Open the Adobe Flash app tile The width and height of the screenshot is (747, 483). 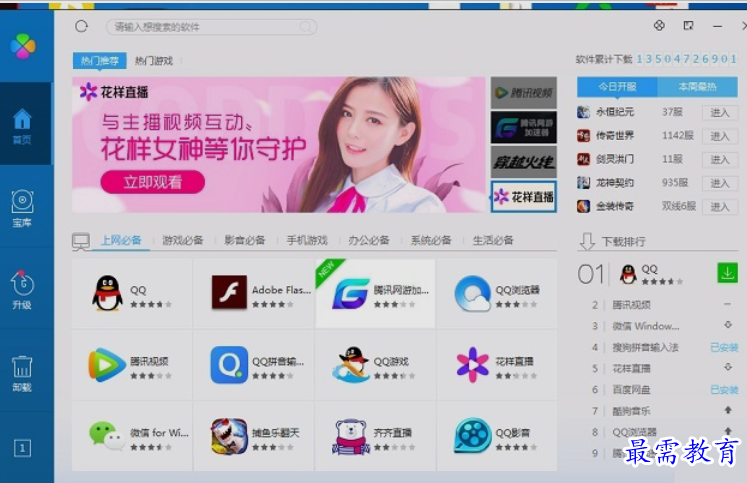[x=254, y=293]
